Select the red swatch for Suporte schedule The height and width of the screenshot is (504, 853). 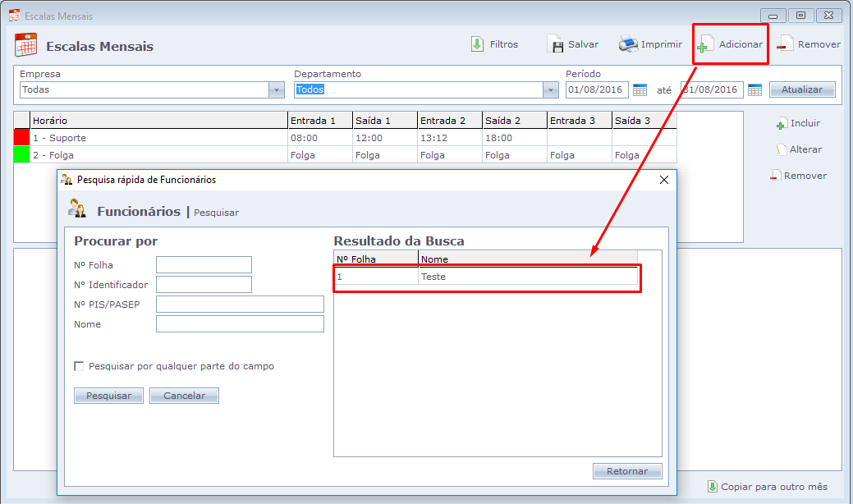[x=21, y=138]
